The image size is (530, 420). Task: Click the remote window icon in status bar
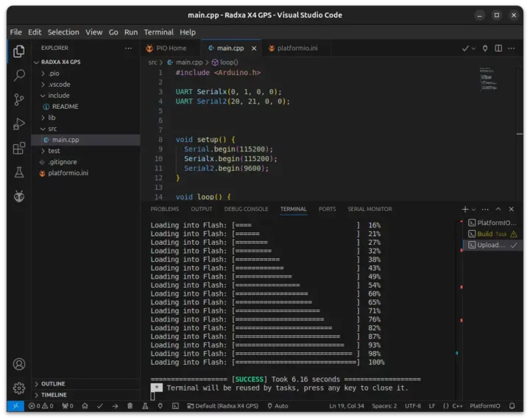(15, 406)
